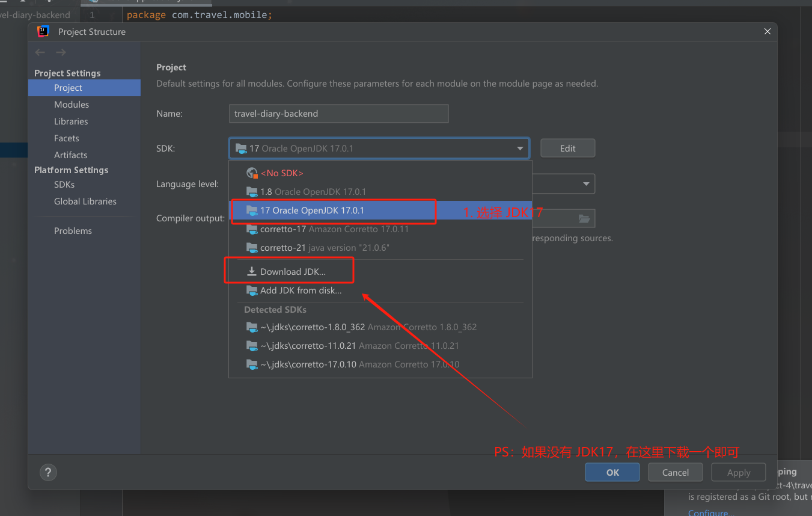Open Modules settings page
This screenshot has width=812, height=516.
pyautogui.click(x=84, y=105)
